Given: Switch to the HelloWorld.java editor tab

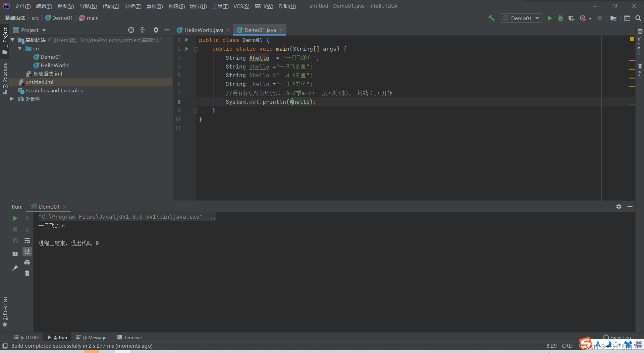Looking at the screenshot, I should coord(203,30).
